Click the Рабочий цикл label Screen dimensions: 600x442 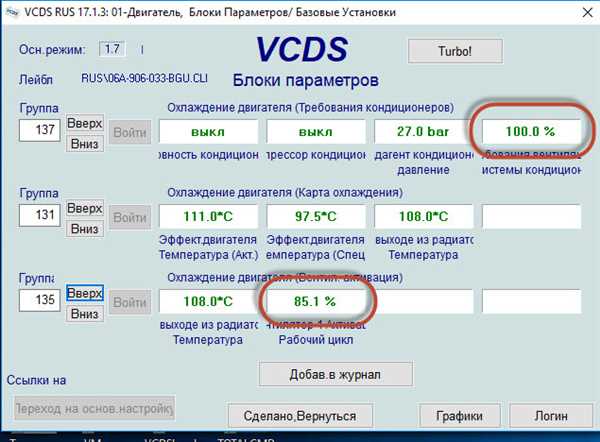[x=316, y=340]
